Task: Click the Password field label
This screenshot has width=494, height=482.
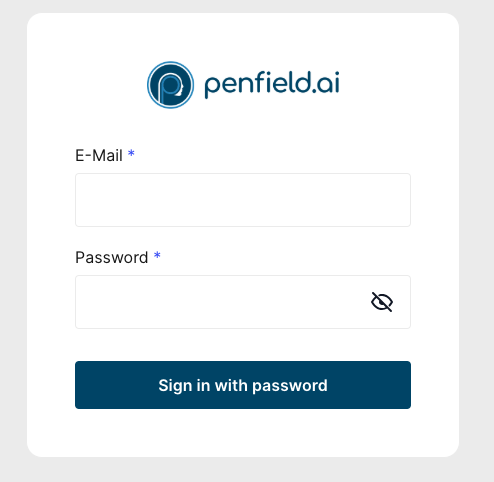Action: coord(112,257)
